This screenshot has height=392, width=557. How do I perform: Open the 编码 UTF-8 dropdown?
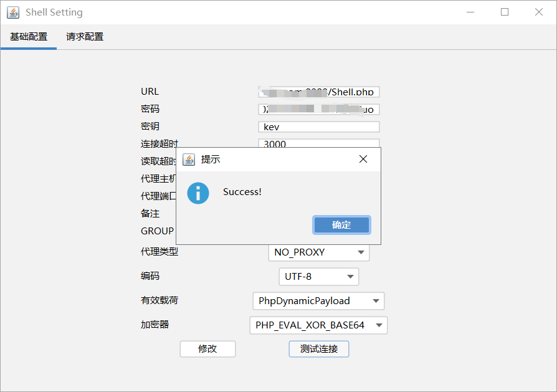[318, 277]
